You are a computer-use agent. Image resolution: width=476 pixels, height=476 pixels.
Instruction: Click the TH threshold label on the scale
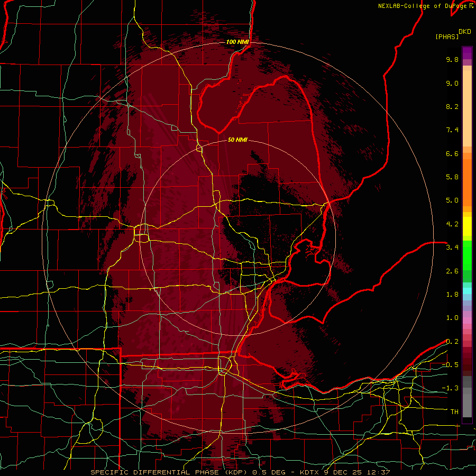point(454,412)
